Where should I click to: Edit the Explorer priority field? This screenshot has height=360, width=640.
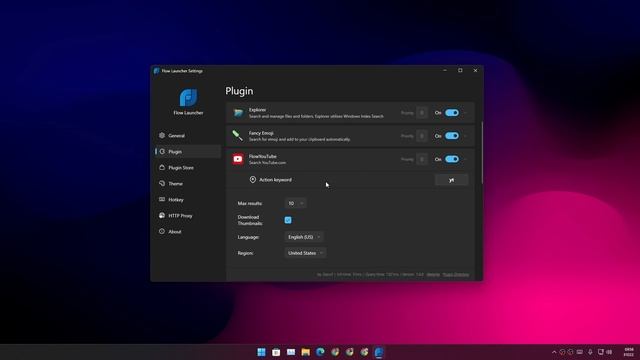pos(422,113)
